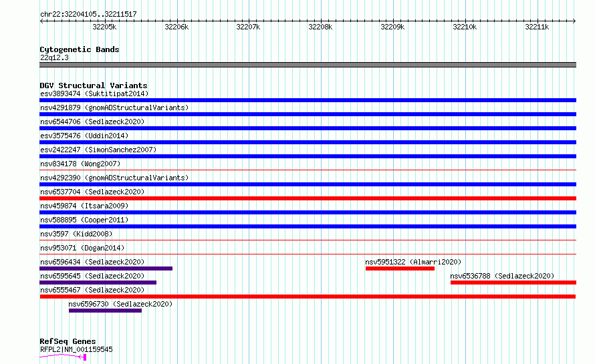Screen dimensions: 595x364
Task: Select the blue bar under esv3575476
Action: click(x=308, y=142)
